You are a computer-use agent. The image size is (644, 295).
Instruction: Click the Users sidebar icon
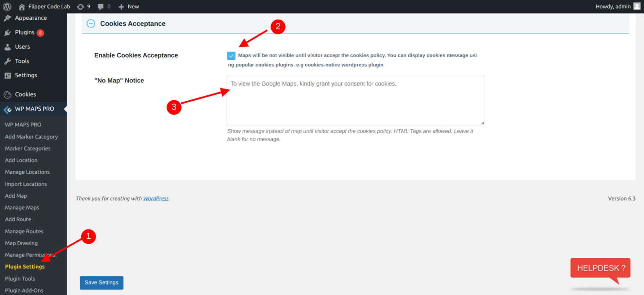[x=8, y=47]
